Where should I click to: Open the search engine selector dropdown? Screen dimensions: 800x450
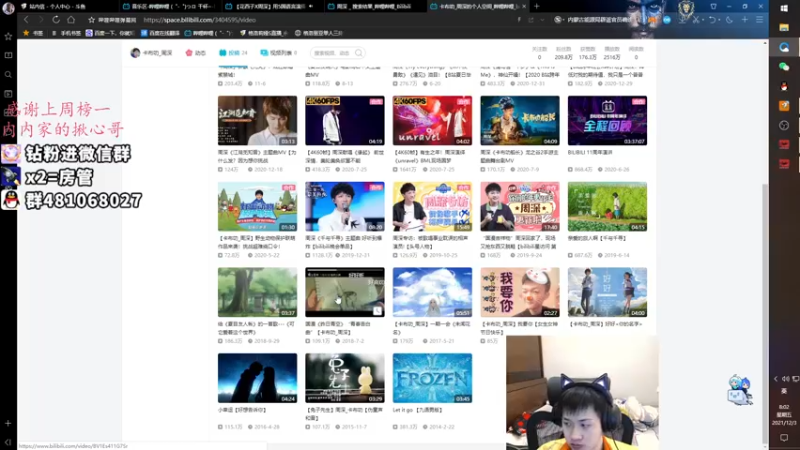558,19
